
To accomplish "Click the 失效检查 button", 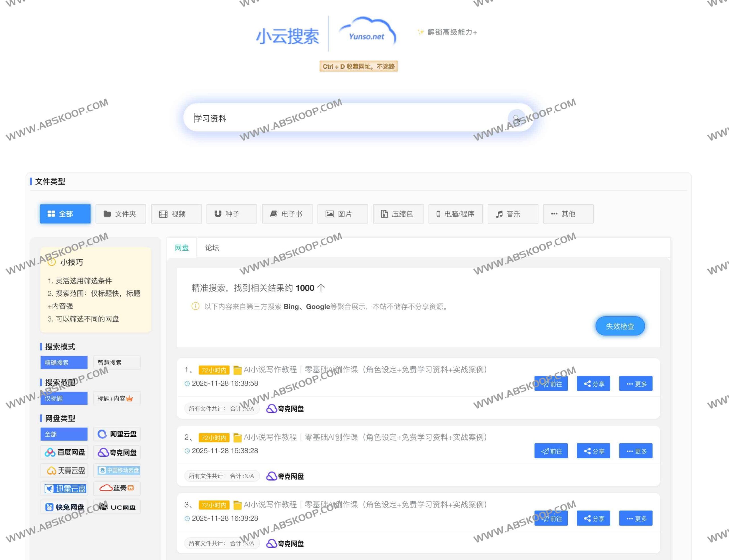I will [x=620, y=326].
